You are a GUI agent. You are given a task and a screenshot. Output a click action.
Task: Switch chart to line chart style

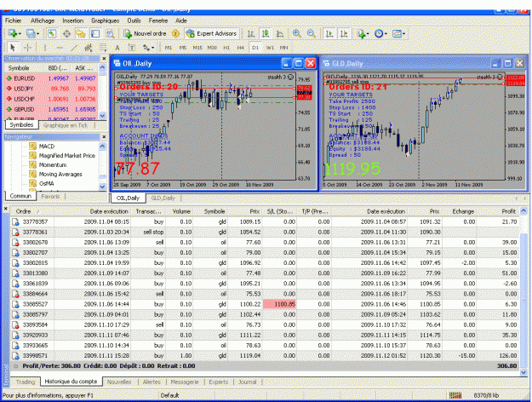click(280, 33)
